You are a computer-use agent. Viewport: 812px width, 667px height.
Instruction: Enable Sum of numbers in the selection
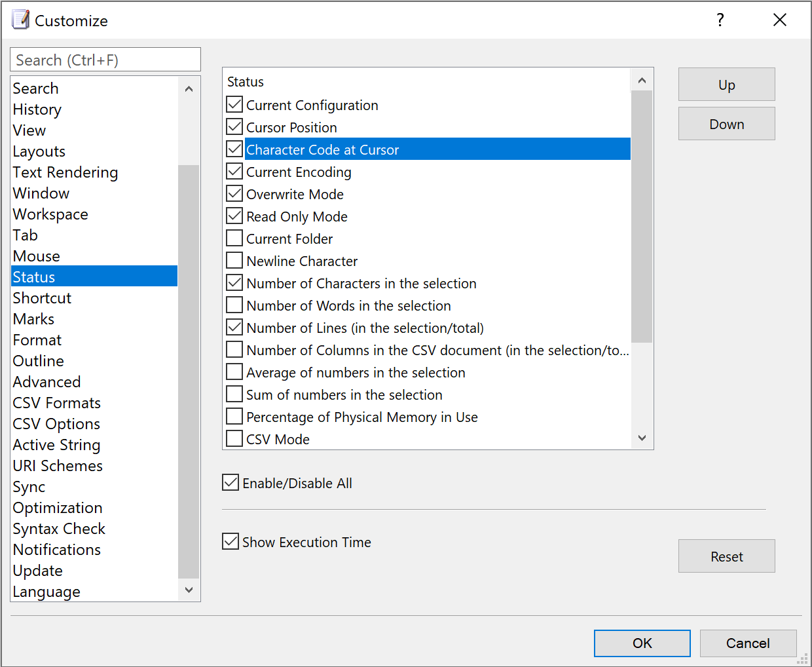234,394
